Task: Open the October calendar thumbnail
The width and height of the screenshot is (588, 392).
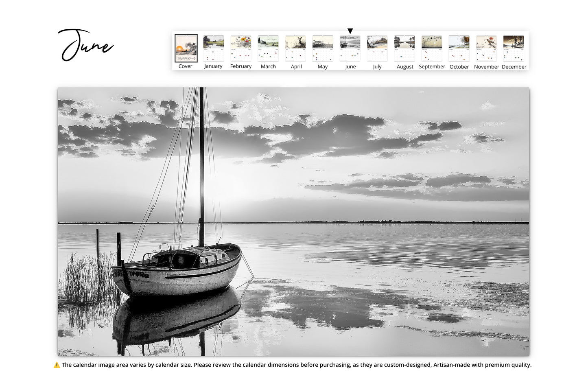Action: pyautogui.click(x=459, y=48)
